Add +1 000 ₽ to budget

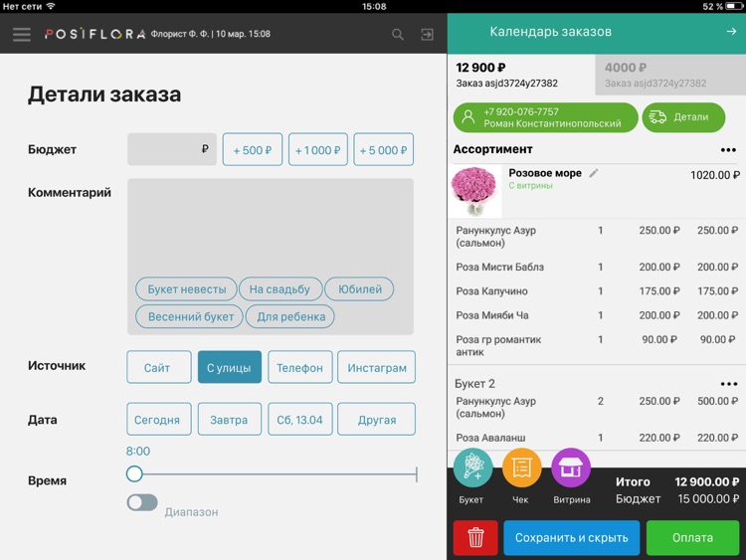point(318,150)
